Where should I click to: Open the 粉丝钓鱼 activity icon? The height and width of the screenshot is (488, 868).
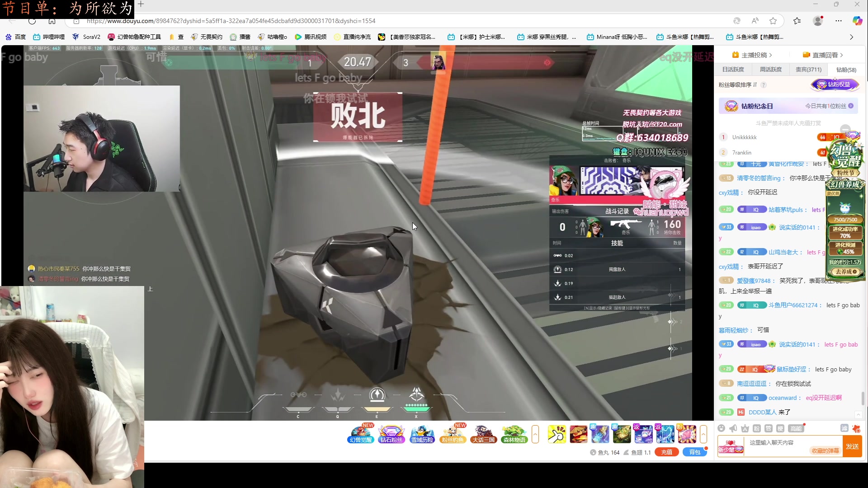coord(453,434)
